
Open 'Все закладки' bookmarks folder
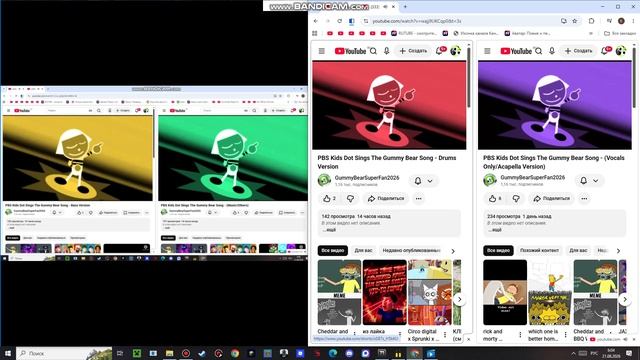pyautogui.click(x=620, y=33)
